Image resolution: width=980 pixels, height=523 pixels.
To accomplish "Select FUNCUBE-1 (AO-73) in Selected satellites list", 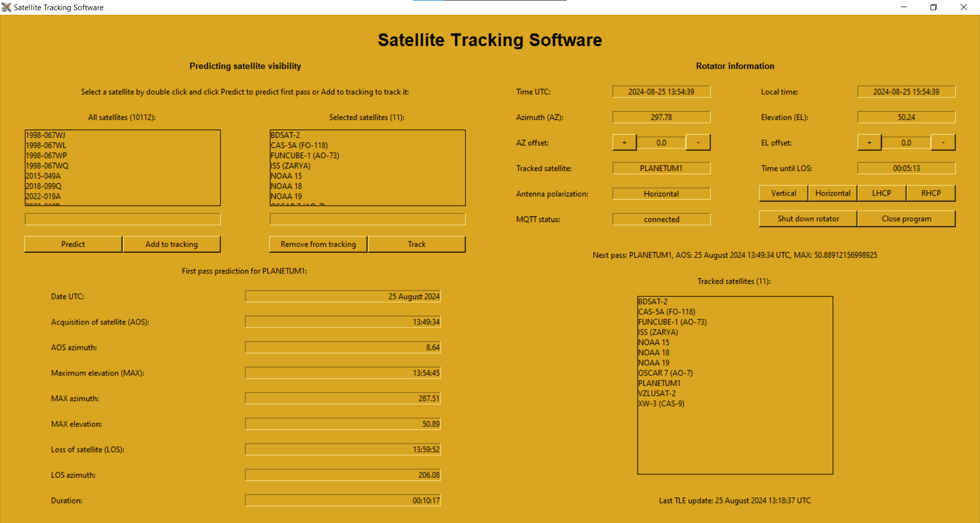I will coord(367,156).
